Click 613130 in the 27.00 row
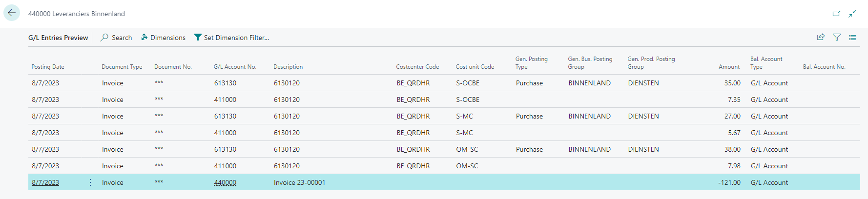Image resolution: width=868 pixels, height=199 pixels. tap(225, 116)
